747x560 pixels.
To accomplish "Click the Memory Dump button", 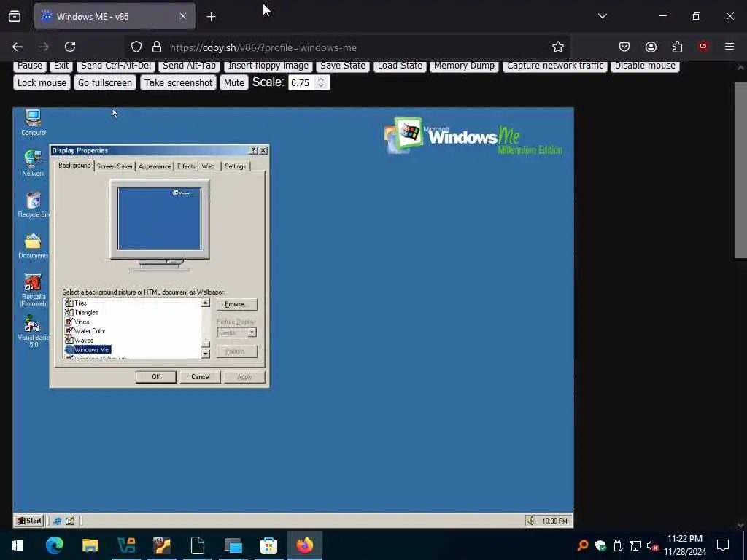I will point(464,66).
